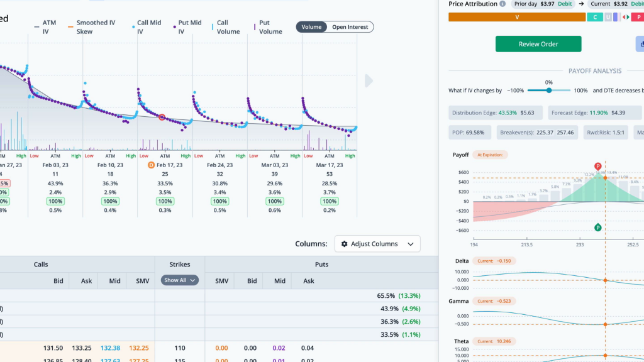
Task: Select the Volume toggle option
Action: point(311,27)
